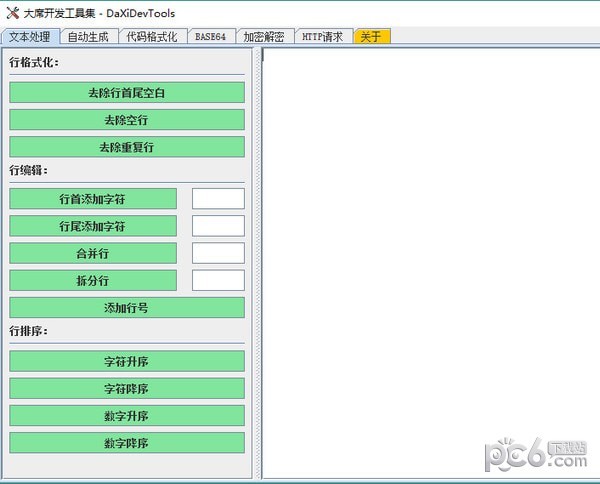Click the window title 大席开发工具集 - DaXiDevTools
This screenshot has width=600, height=484.
click(x=99, y=13)
